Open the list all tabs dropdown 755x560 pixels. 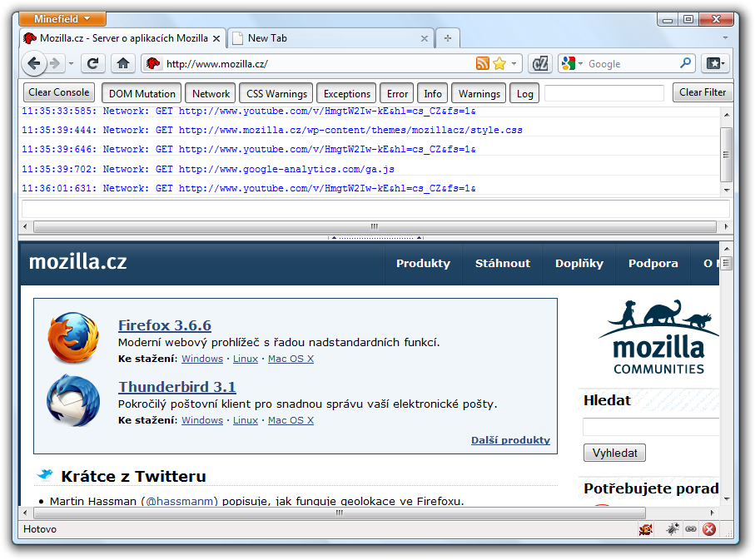pyautogui.click(x=725, y=37)
